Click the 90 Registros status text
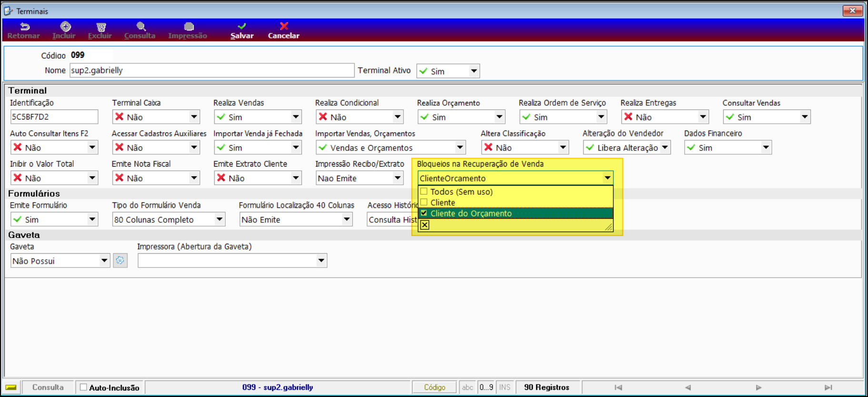The height and width of the screenshot is (397, 868). click(547, 387)
